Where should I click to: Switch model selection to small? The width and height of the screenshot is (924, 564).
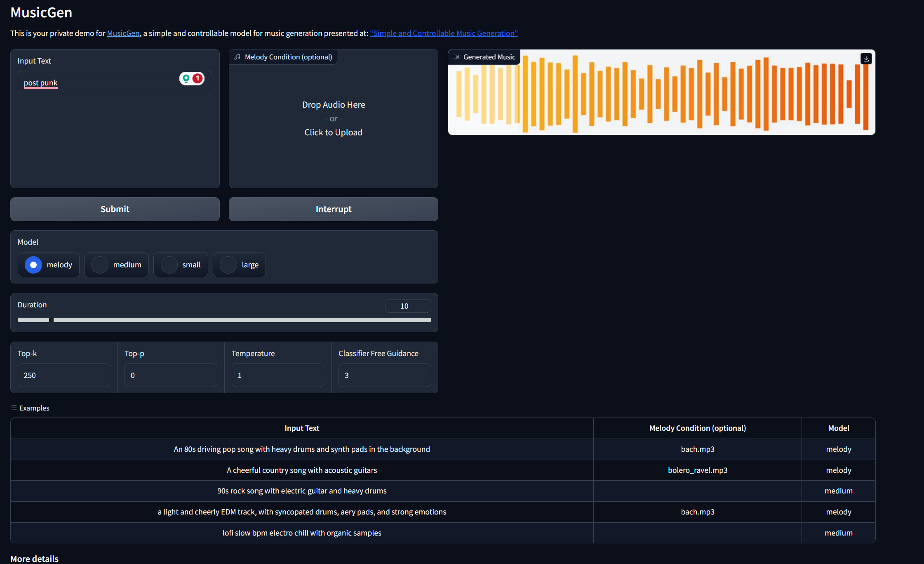coord(169,264)
